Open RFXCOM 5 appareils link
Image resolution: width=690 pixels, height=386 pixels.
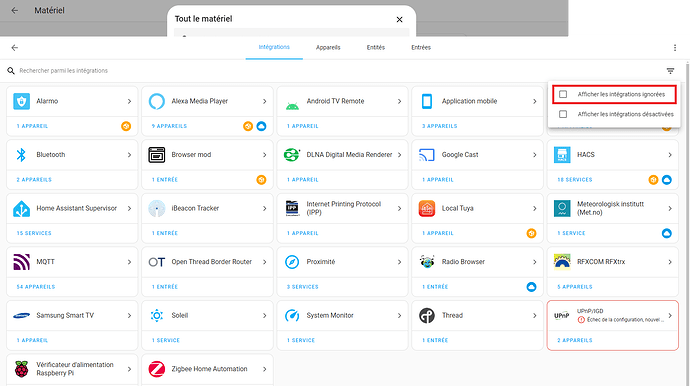[575, 287]
